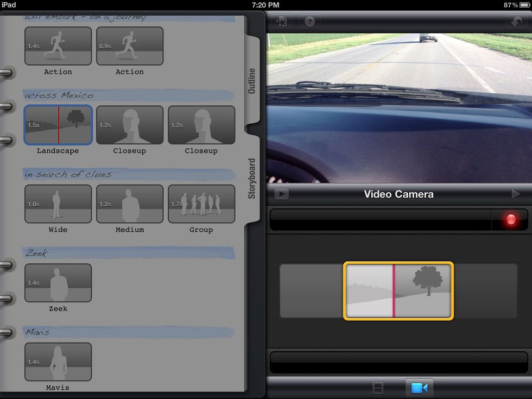Image resolution: width=532 pixels, height=399 pixels.
Task: Select the Wide shot placeholder
Action: coord(58,204)
